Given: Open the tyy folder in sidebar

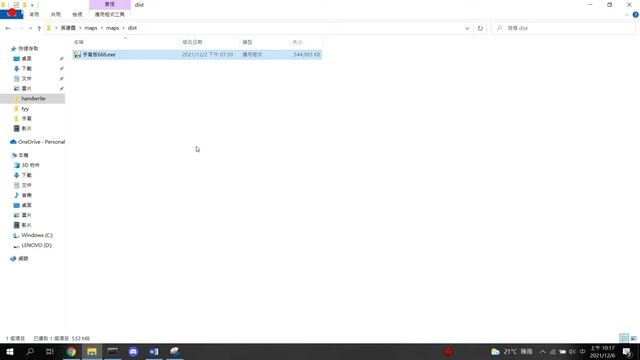Looking at the screenshot, I should (x=25, y=109).
